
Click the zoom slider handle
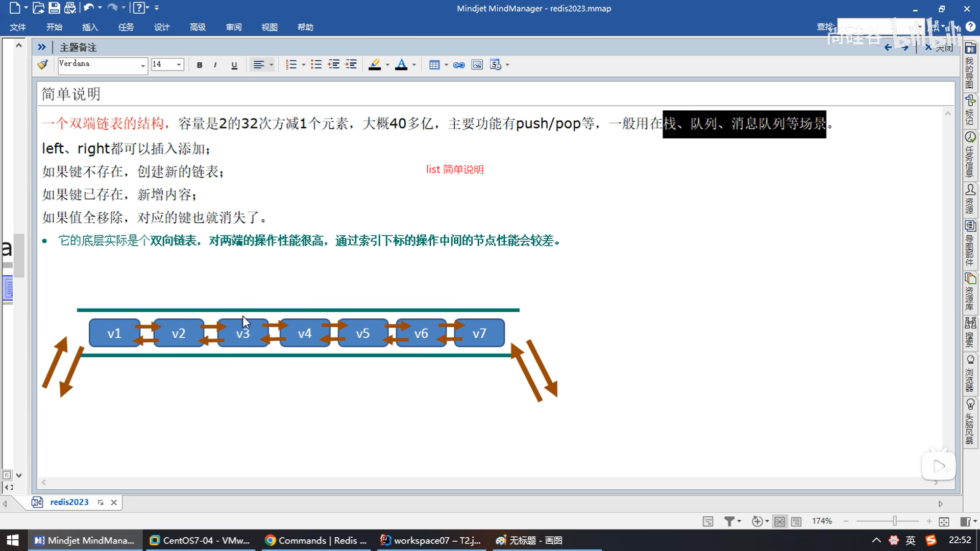tap(894, 521)
